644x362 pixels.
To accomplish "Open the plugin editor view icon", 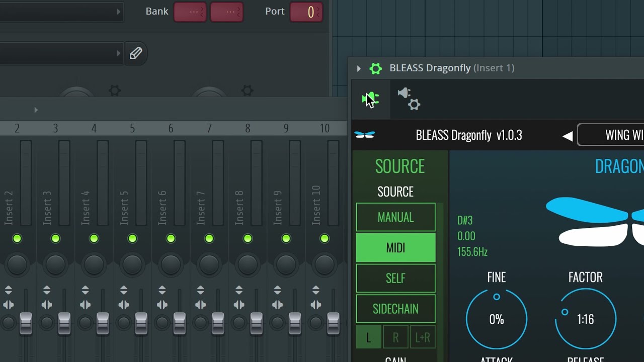I will tap(370, 99).
